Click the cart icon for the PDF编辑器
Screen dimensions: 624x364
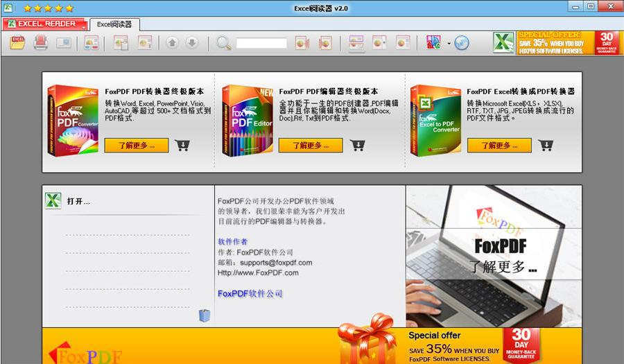pyautogui.click(x=357, y=145)
